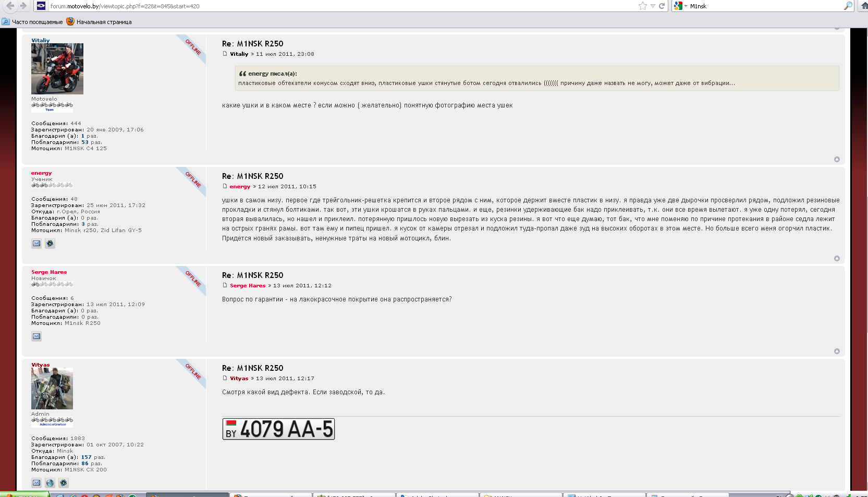868x497 pixels.
Task: Go back to the previous page
Action: click(10, 6)
